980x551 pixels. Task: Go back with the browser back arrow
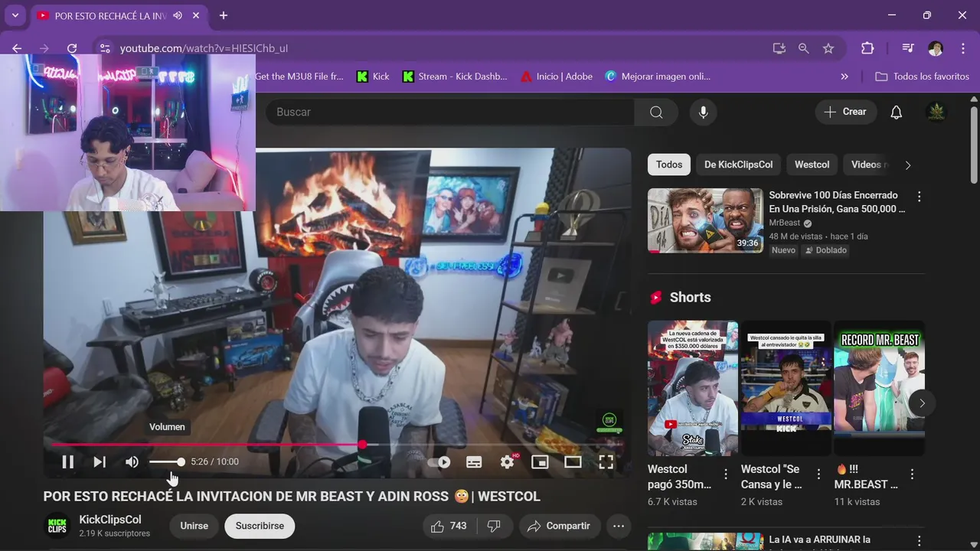pyautogui.click(x=17, y=48)
